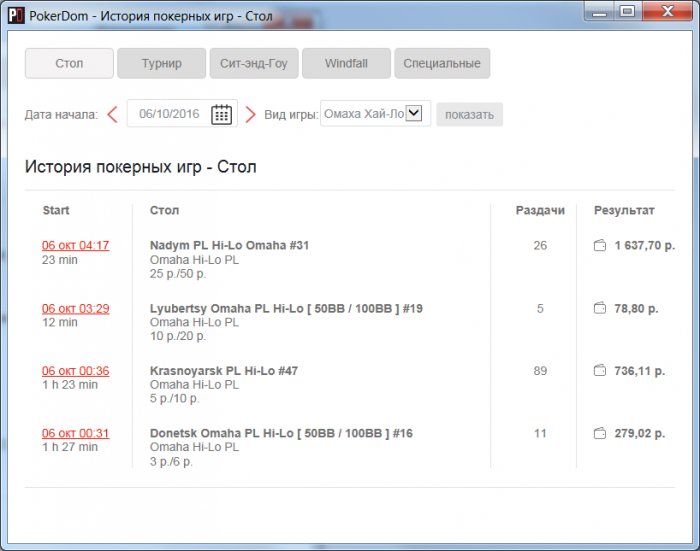Click wallet icon next to 78,80 р.

point(600,308)
